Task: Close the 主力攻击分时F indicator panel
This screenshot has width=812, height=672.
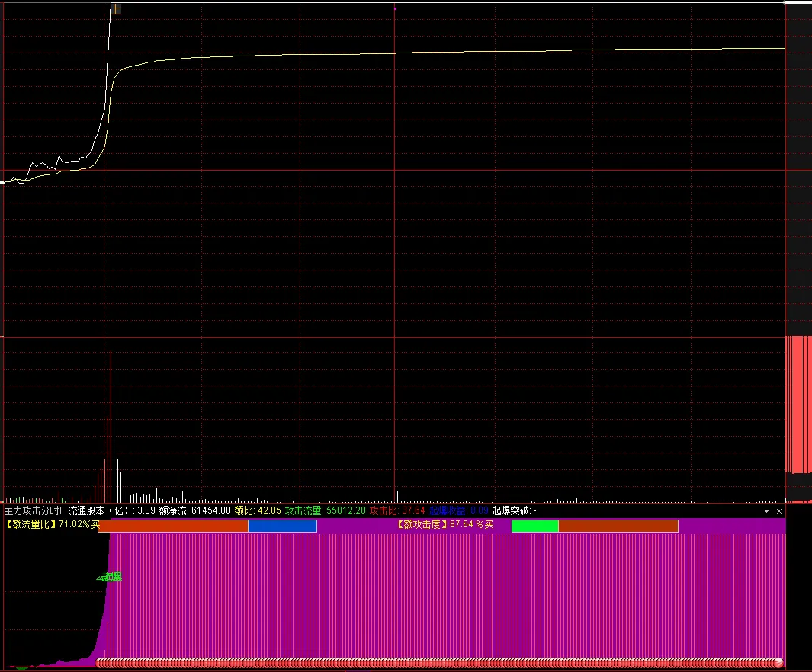Action: tap(779, 511)
